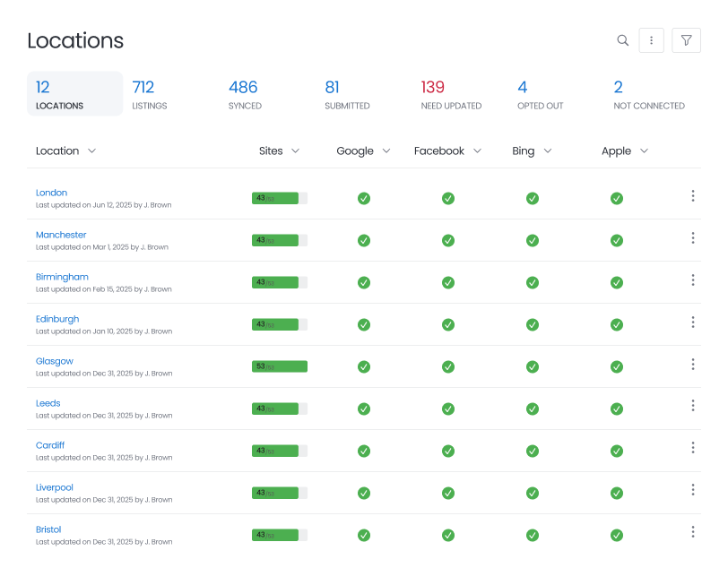The image size is (728, 585).
Task: Click London's Google synced checkmark
Action: 364,199
